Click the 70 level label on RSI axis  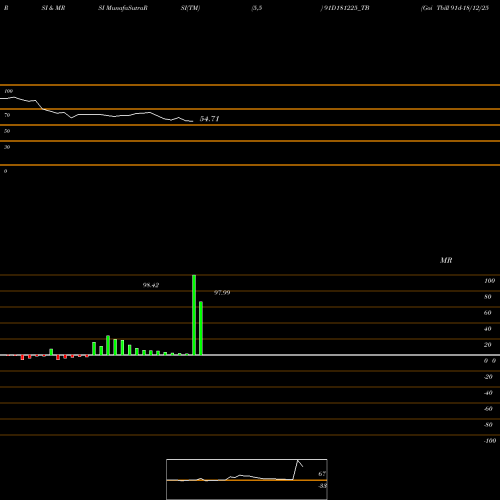(x=7, y=115)
